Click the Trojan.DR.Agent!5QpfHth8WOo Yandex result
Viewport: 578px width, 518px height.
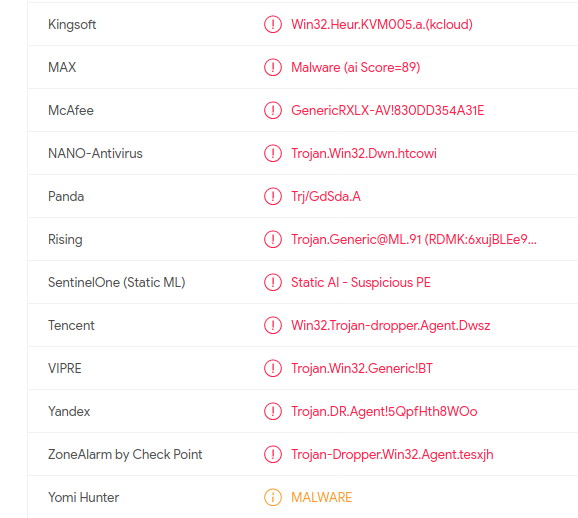point(384,412)
